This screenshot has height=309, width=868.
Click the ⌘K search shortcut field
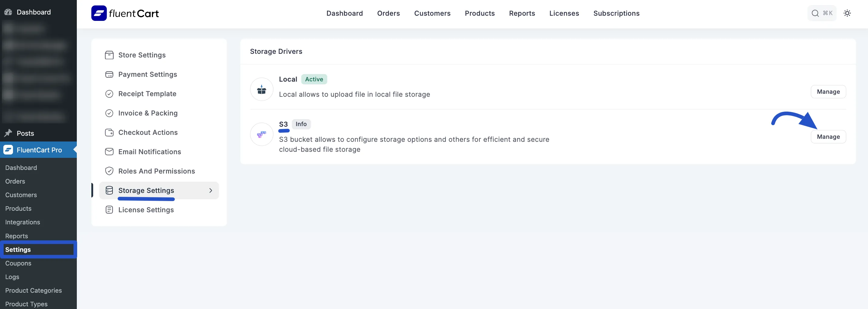click(827, 13)
